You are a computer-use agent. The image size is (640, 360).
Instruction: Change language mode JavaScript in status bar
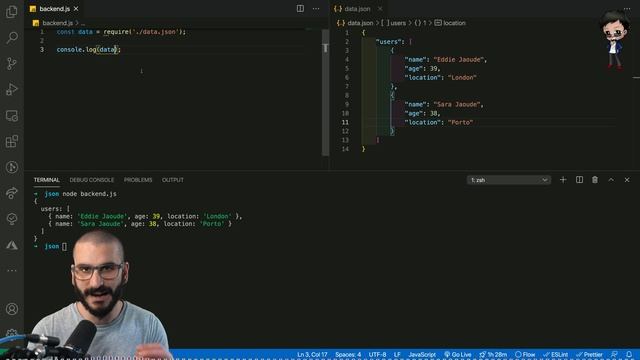point(422,355)
